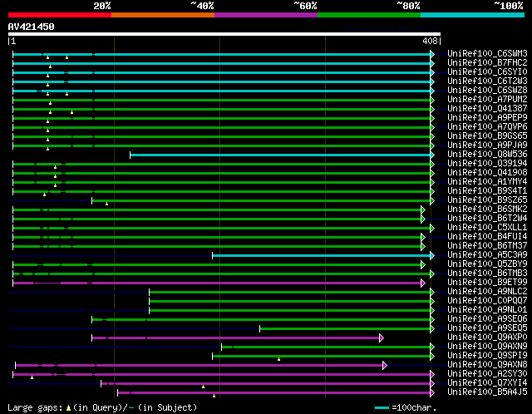Screen dimensions: 532x414
Task: Click the red ~20% identity legend segment
Action: (59, 14)
